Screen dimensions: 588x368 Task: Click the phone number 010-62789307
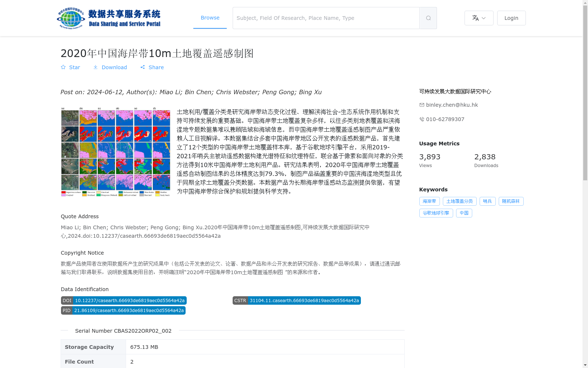point(445,119)
